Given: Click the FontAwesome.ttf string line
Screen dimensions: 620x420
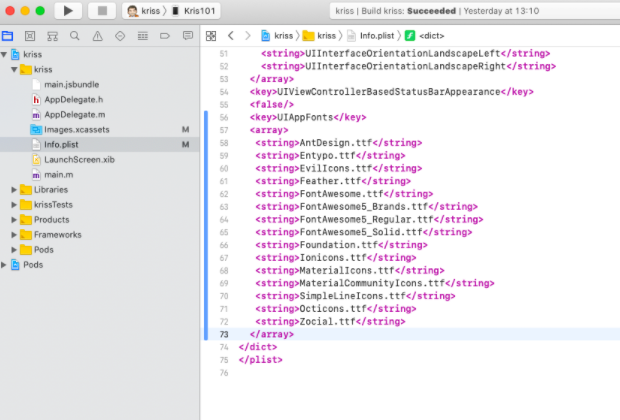Looking at the screenshot, I should click(344, 194).
